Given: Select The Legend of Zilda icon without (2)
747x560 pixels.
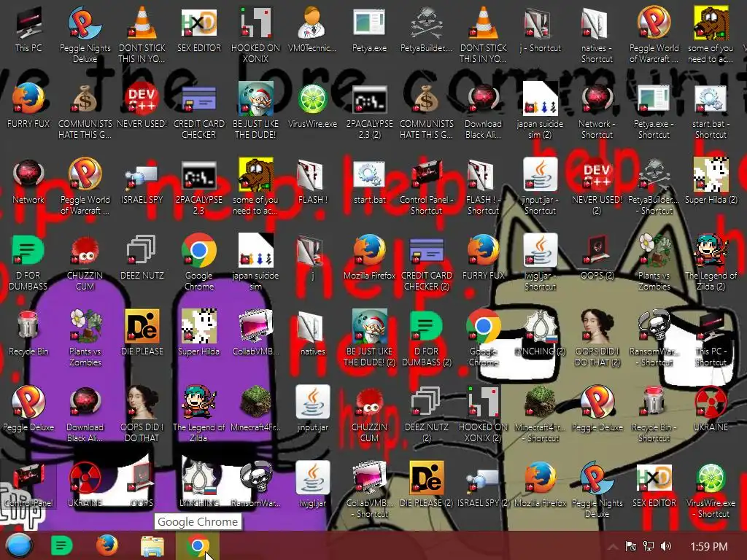Looking at the screenshot, I should pyautogui.click(x=199, y=413).
